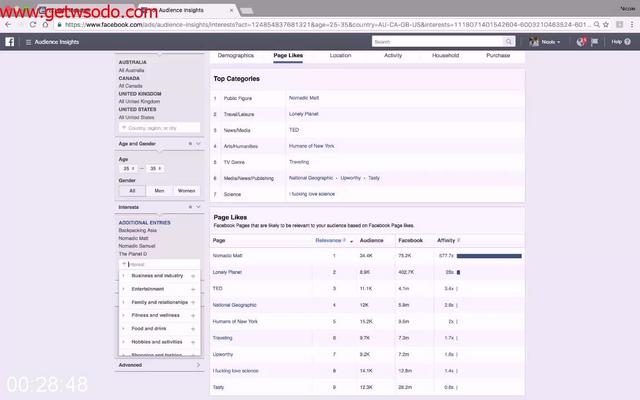Open the Household tab

coord(445,56)
